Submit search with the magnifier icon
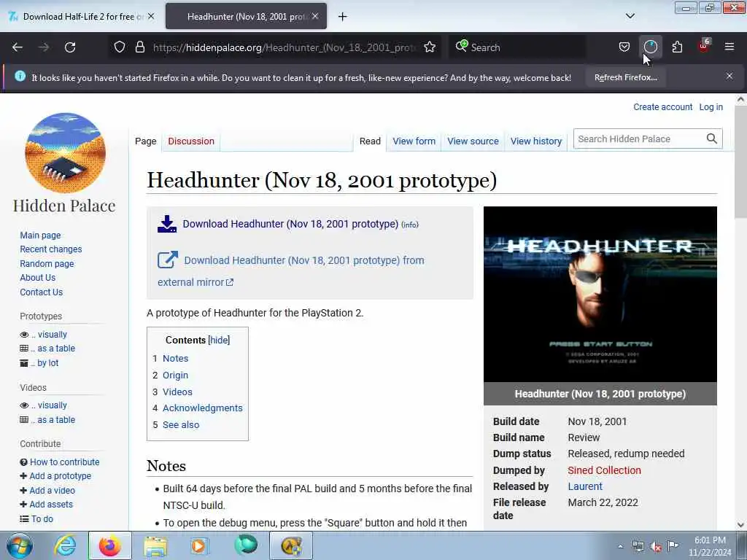 [x=712, y=139]
